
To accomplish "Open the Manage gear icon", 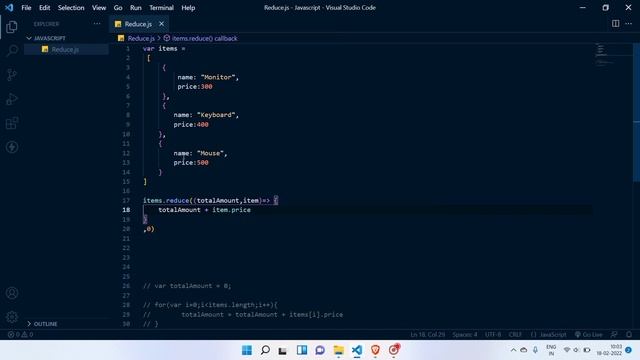I will (x=12, y=316).
